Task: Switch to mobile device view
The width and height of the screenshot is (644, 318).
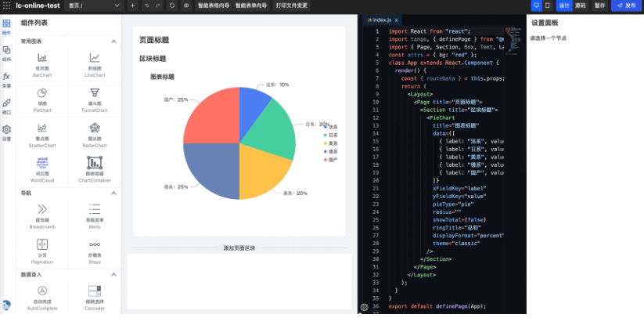Action: click(x=548, y=5)
